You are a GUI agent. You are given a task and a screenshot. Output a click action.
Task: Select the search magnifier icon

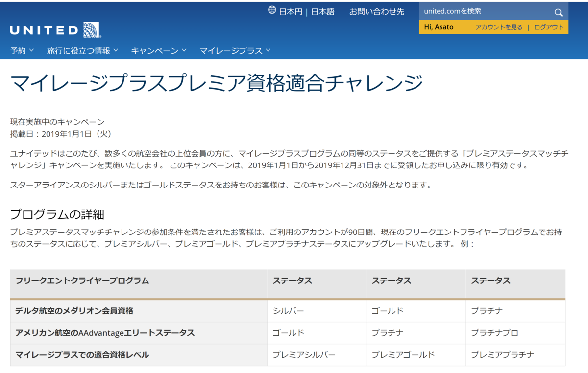click(x=558, y=12)
